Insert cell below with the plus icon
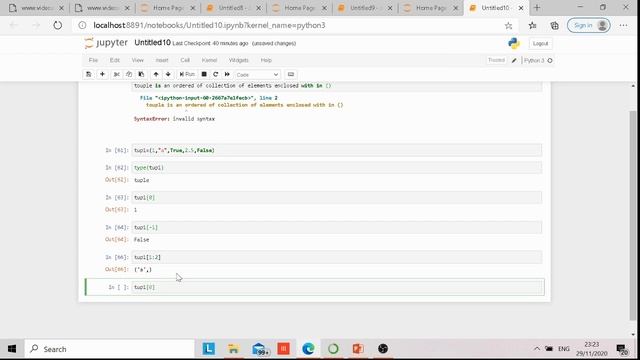 coord(102,74)
